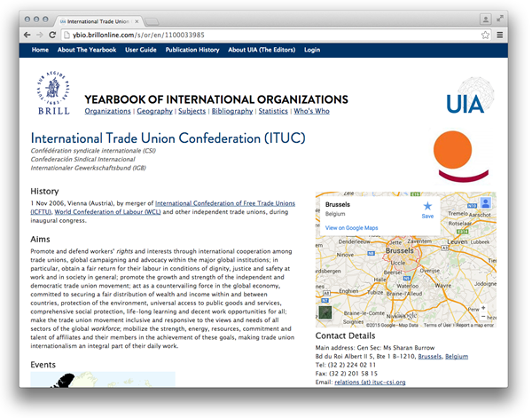Image resolution: width=532 pixels, height=418 pixels.
Task: Click the History heading
Action: pyautogui.click(x=44, y=191)
